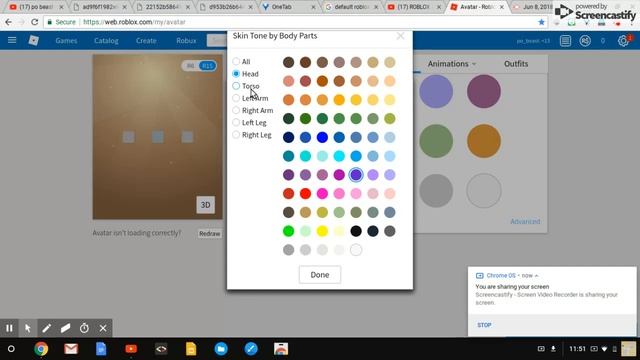640x360 pixels.
Task: Open the Catalog menu item
Action: point(106,41)
